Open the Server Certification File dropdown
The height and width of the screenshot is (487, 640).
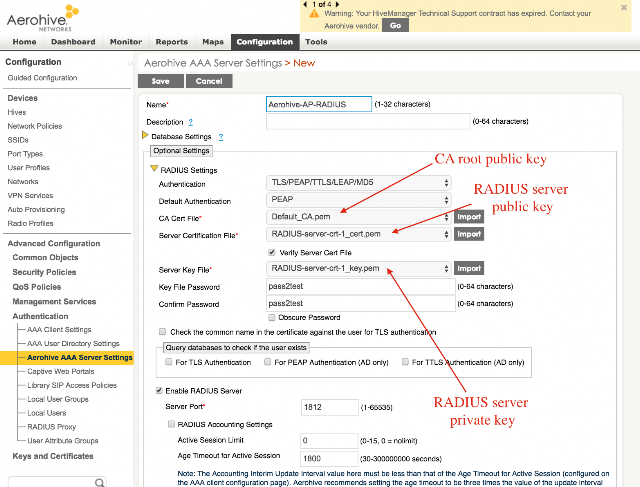tap(359, 234)
